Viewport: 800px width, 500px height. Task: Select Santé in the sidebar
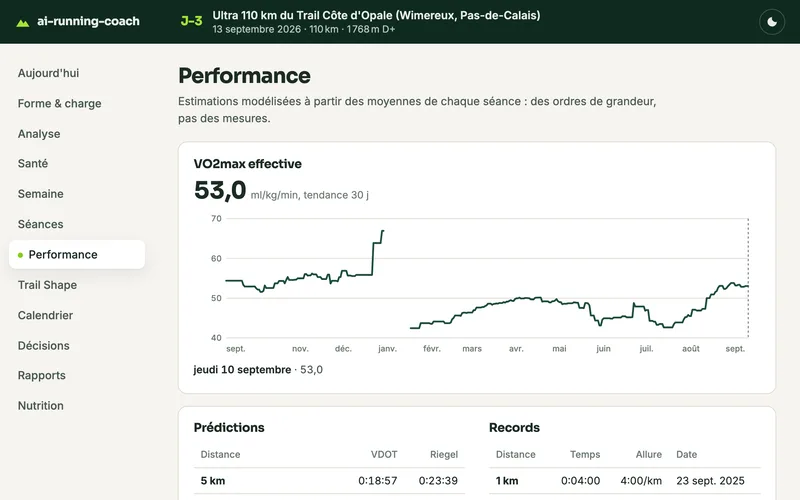pos(33,163)
